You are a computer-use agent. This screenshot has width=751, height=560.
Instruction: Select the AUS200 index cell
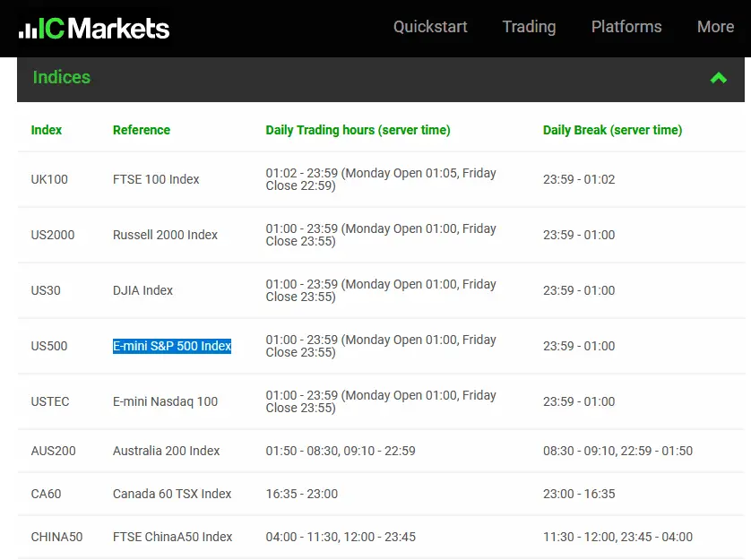(x=53, y=451)
